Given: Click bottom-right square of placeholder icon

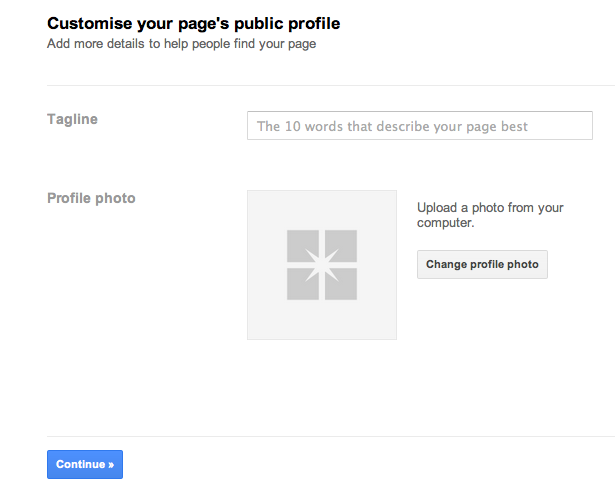Looking at the screenshot, I should click(x=341, y=284).
